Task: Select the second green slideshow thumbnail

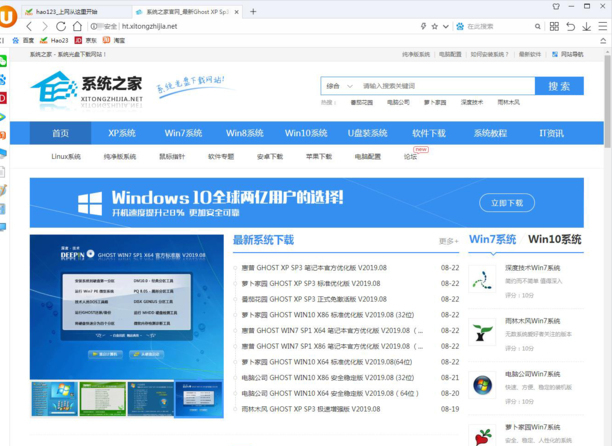Action: 103,399
